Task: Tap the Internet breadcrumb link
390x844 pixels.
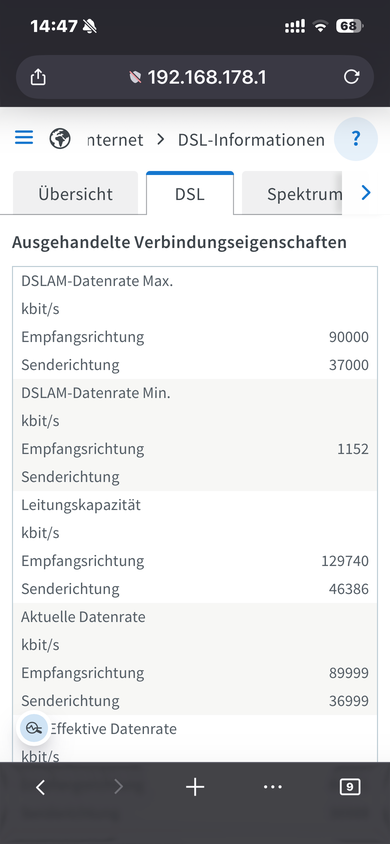Action: click(x=115, y=140)
